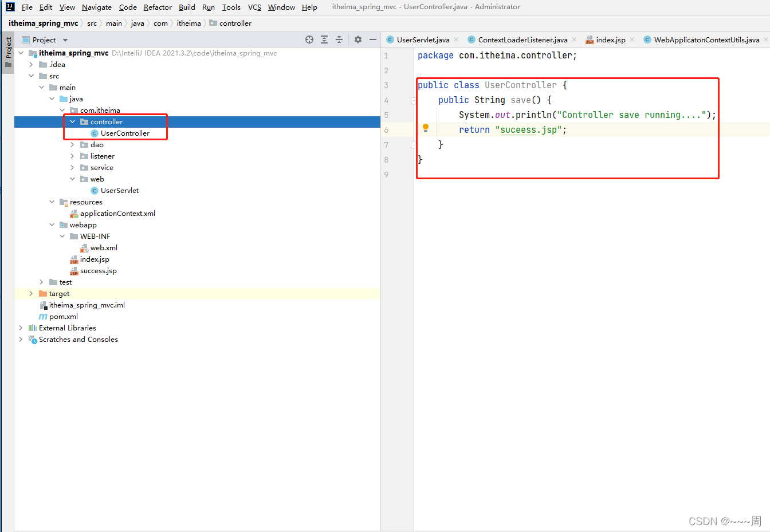This screenshot has height=532, width=770.
Task: Select the webapp folder in tree
Action: click(x=83, y=225)
